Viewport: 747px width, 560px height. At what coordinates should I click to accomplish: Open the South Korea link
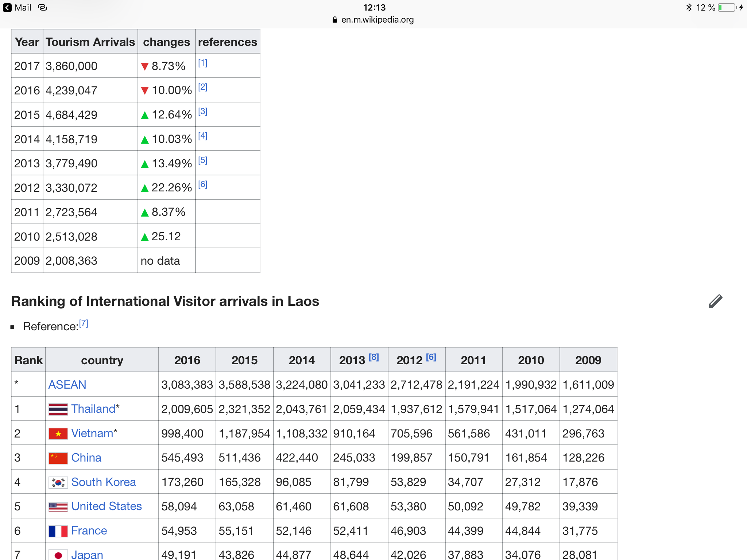(104, 482)
